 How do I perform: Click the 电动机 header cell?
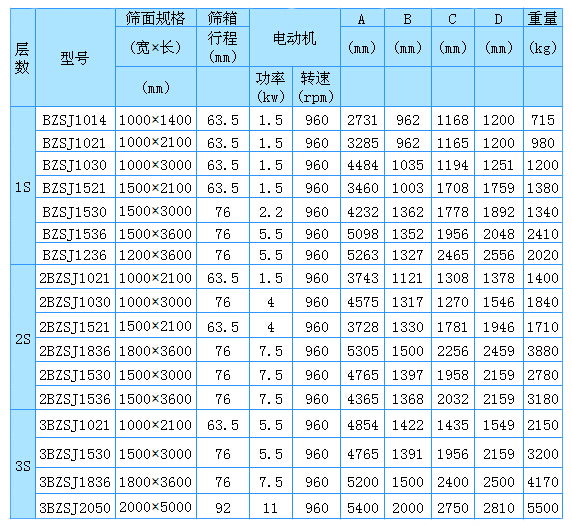[295, 38]
